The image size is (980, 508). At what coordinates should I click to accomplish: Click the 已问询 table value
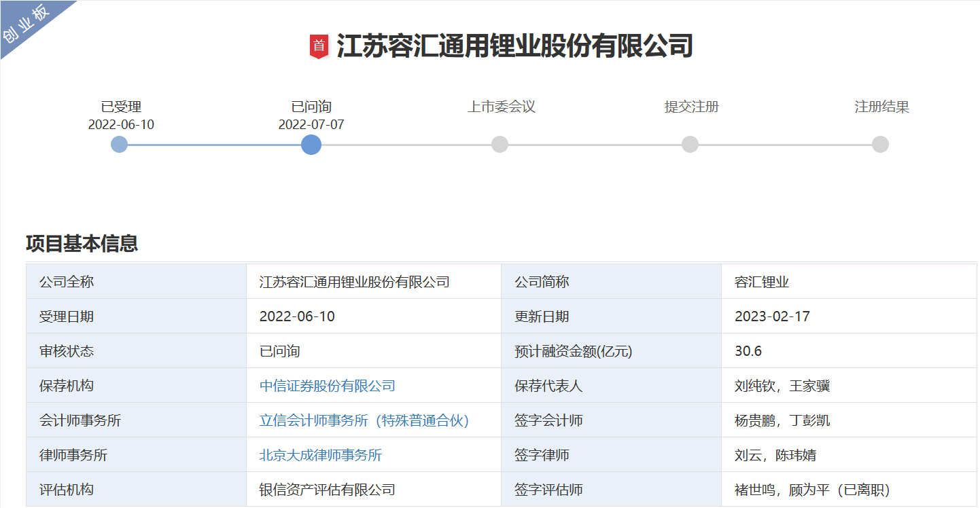(x=373, y=351)
